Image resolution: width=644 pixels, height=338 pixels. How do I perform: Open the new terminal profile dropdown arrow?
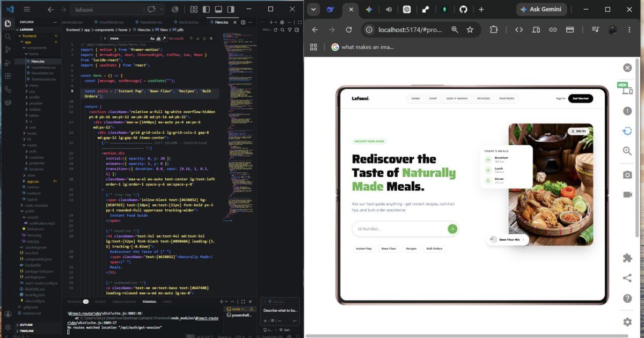[x=228, y=302]
